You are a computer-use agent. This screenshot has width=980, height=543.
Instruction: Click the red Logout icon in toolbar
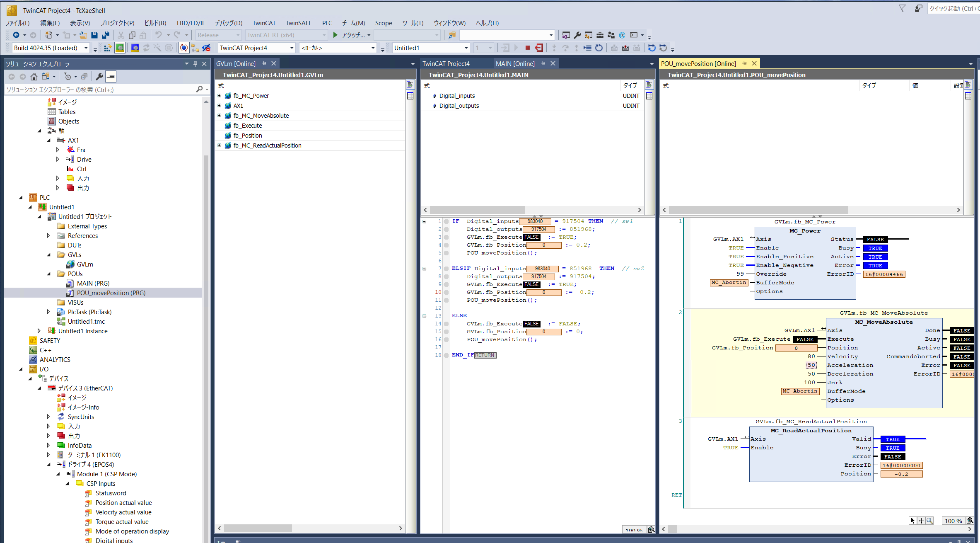[538, 48]
